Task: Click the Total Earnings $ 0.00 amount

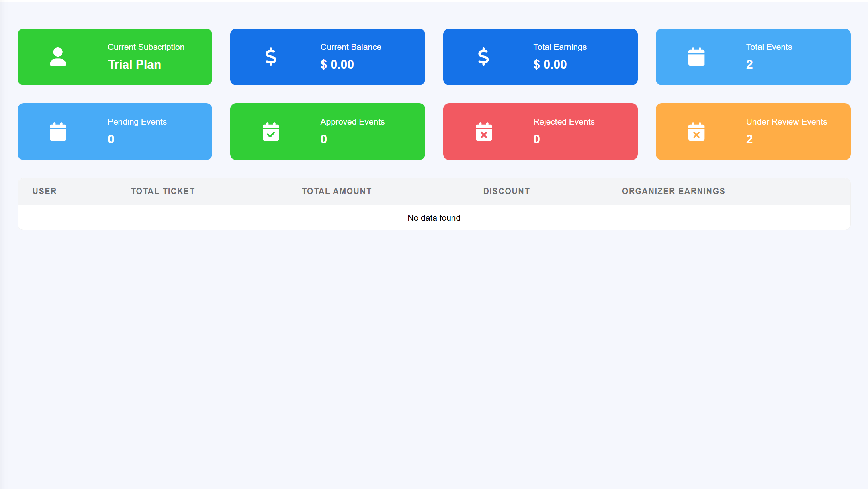Action: [550, 65]
